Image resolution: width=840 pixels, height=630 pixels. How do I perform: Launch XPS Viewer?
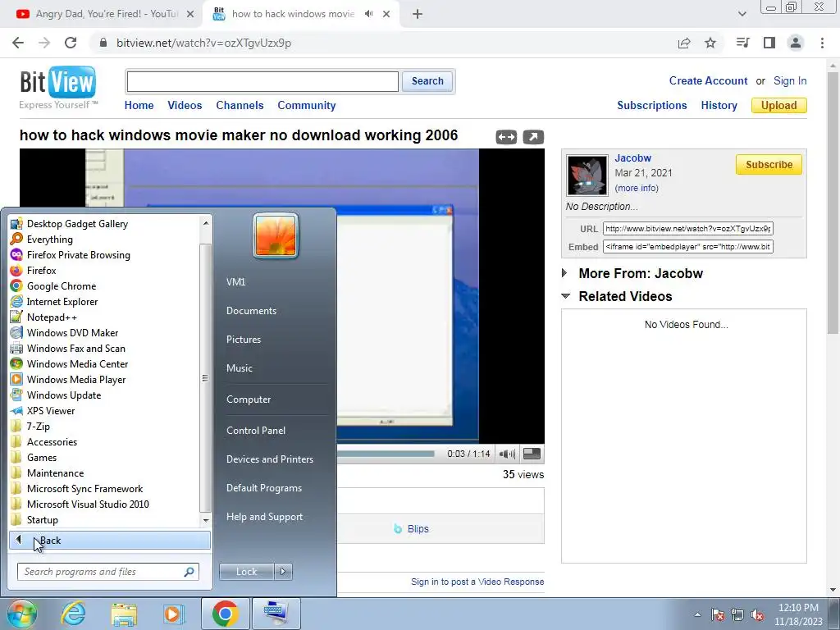51,410
